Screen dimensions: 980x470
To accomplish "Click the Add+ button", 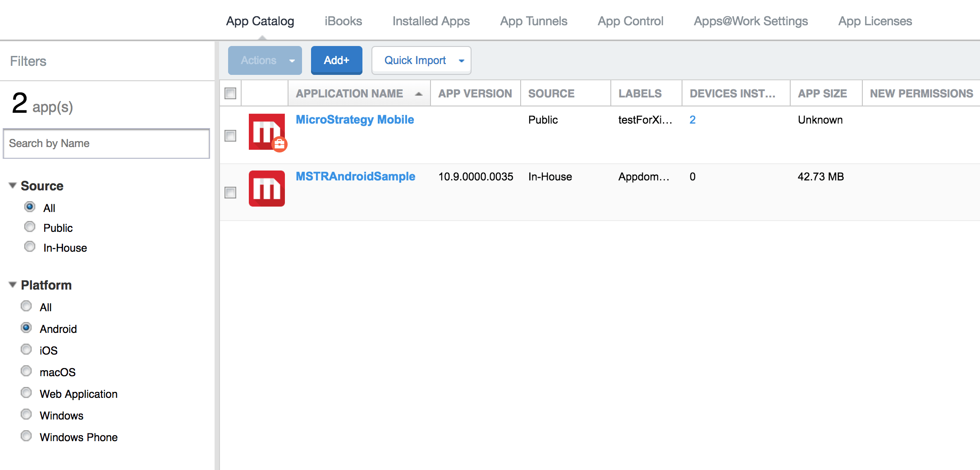I will (337, 60).
